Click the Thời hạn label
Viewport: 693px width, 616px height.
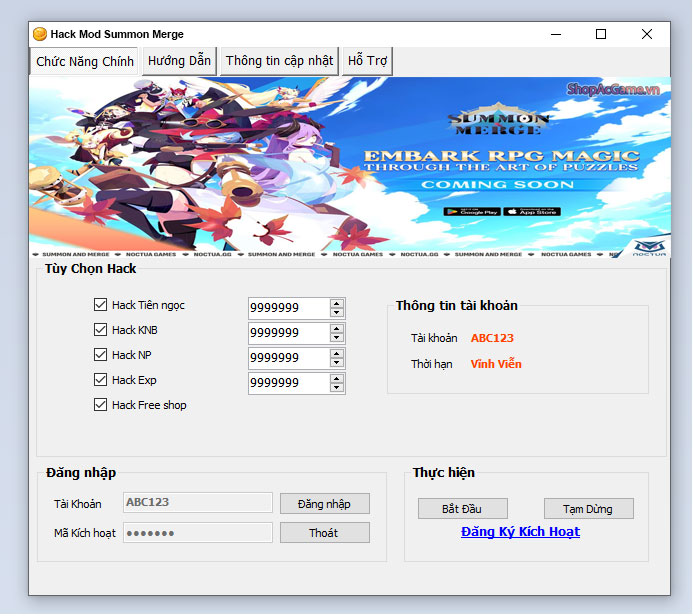(x=432, y=364)
